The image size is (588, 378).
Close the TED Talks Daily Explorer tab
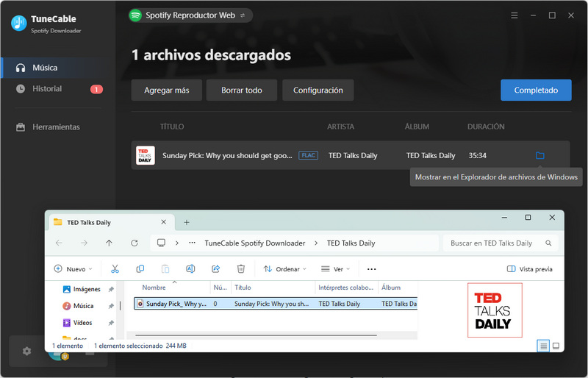[163, 222]
